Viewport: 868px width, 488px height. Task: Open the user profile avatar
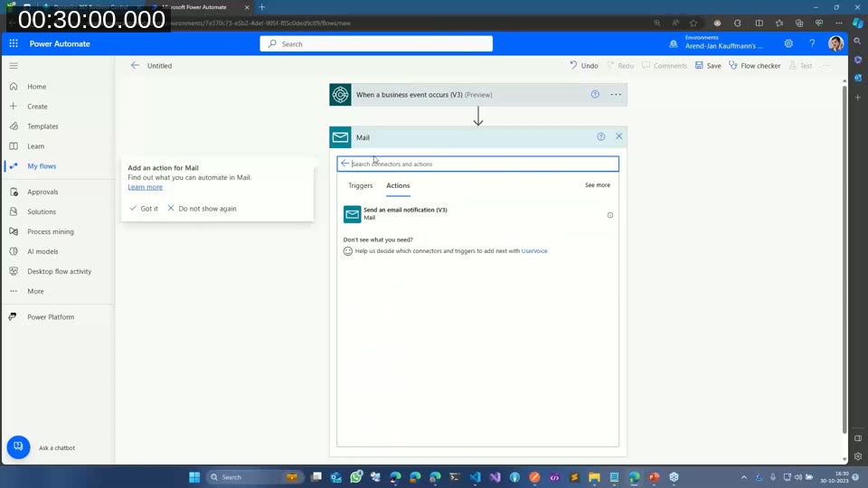(835, 43)
